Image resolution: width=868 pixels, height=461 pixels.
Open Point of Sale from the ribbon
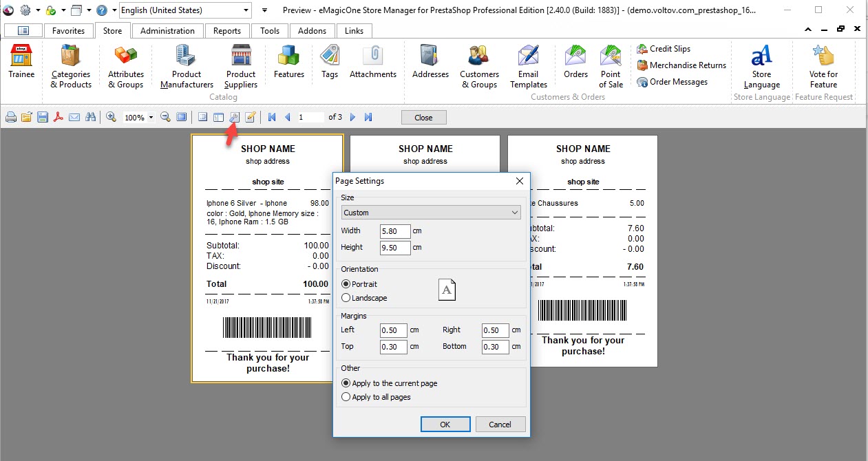(x=611, y=67)
